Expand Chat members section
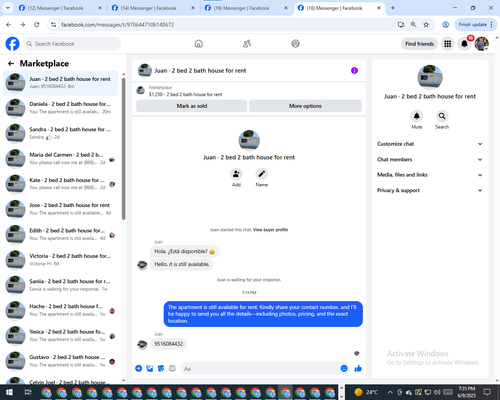The image size is (500, 400). pos(430,159)
